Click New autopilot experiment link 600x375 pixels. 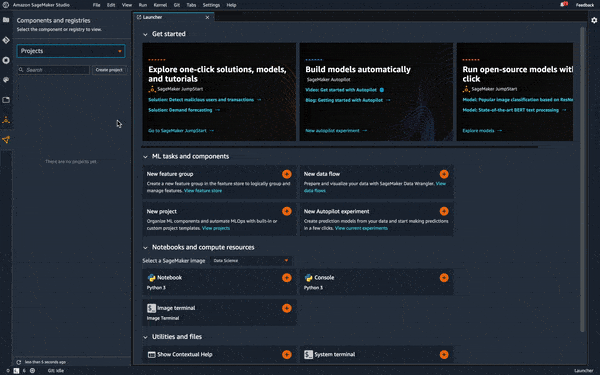[336, 131]
